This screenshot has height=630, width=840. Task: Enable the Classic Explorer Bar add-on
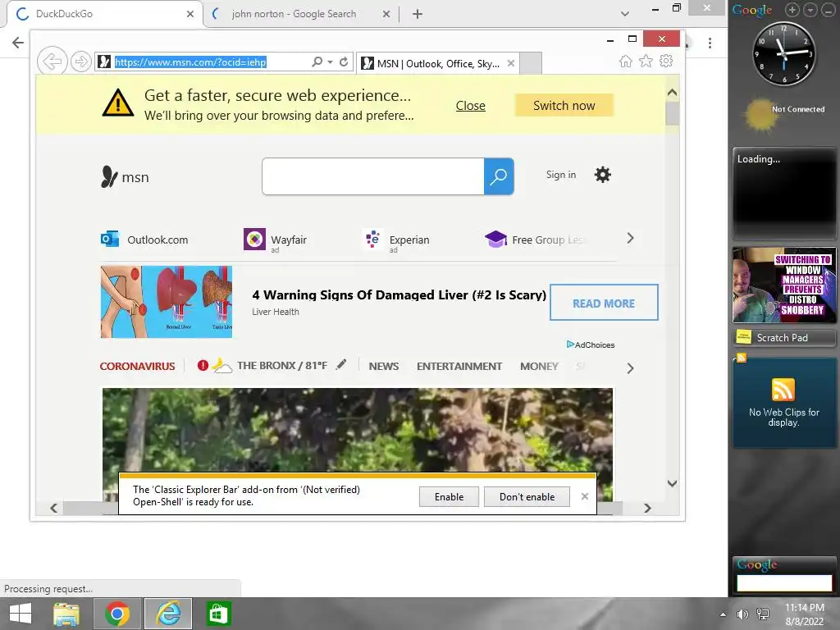(x=449, y=496)
